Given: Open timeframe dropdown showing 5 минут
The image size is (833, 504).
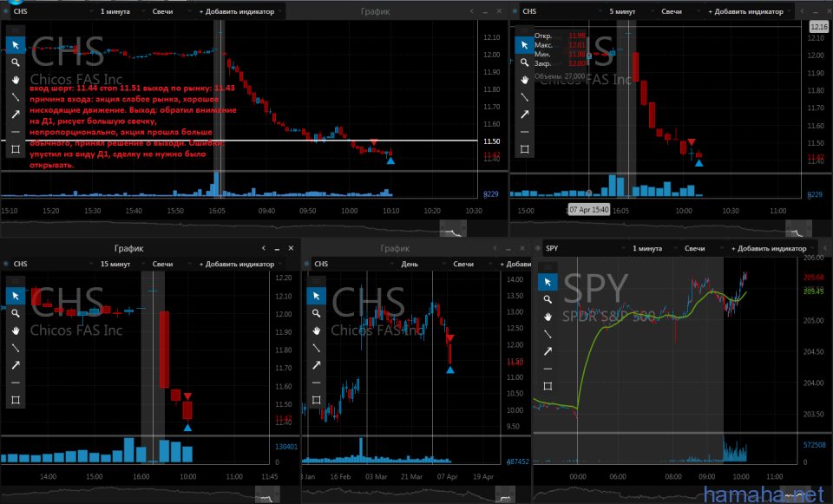Looking at the screenshot, I should 629,11.
